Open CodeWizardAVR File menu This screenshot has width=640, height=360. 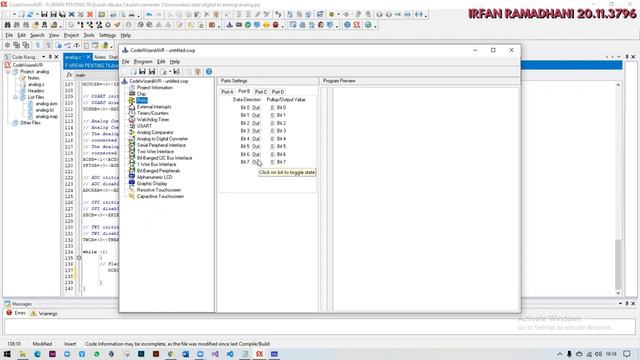click(125, 62)
